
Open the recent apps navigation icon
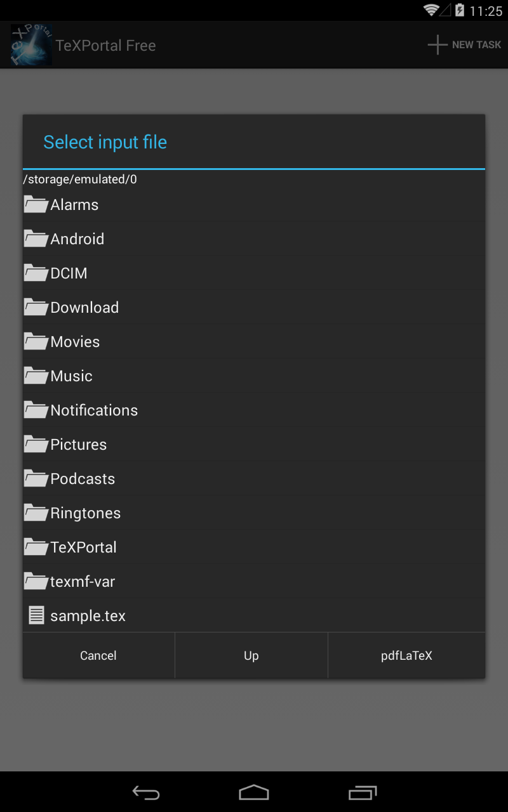pyautogui.click(x=363, y=792)
